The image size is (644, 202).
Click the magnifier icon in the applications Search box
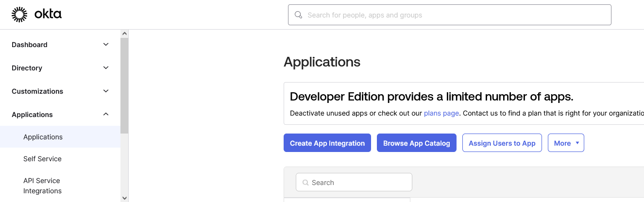305,183
